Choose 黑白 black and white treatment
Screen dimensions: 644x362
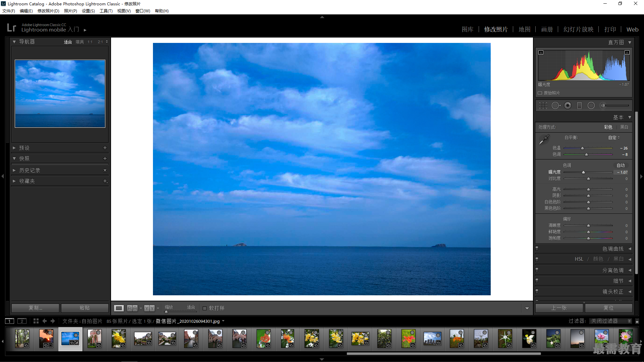(x=624, y=127)
